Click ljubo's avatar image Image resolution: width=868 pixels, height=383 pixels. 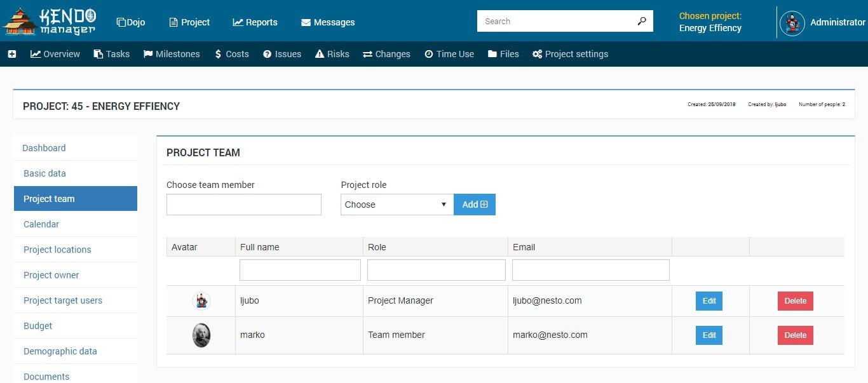tap(201, 301)
